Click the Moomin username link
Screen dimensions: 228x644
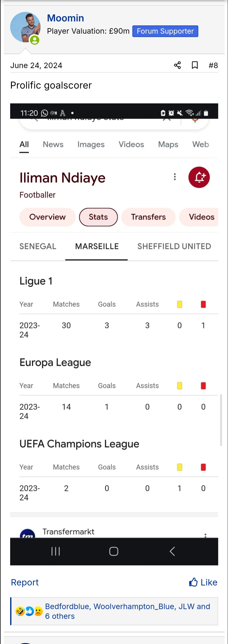point(65,18)
